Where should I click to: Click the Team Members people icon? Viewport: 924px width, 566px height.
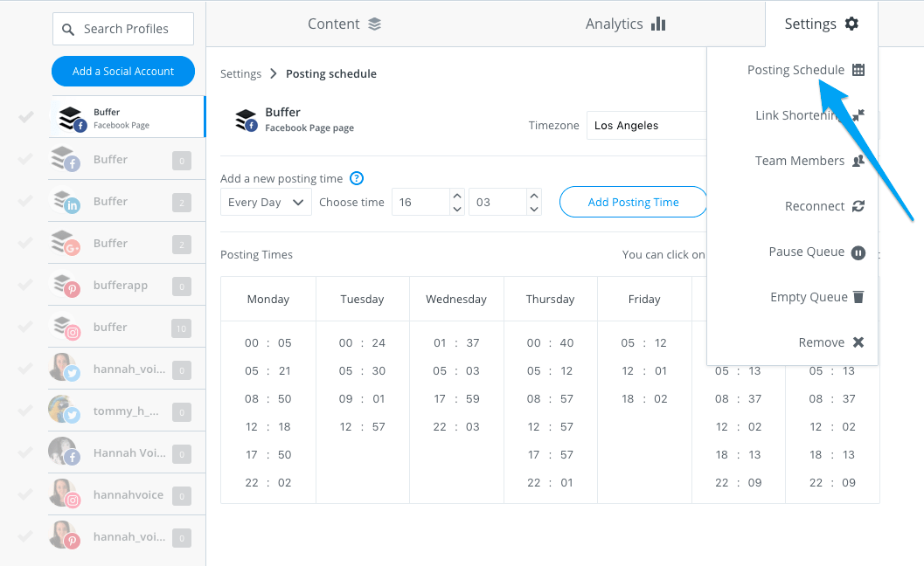[858, 160]
